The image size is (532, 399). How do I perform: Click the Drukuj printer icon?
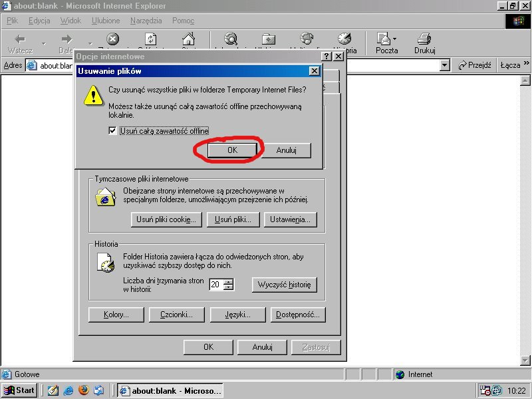pyautogui.click(x=424, y=39)
